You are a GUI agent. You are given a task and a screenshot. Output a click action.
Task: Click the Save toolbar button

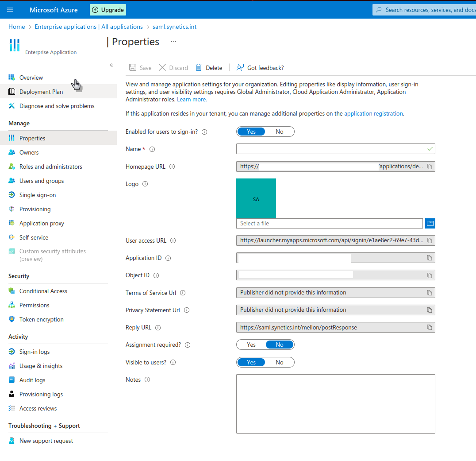point(140,68)
